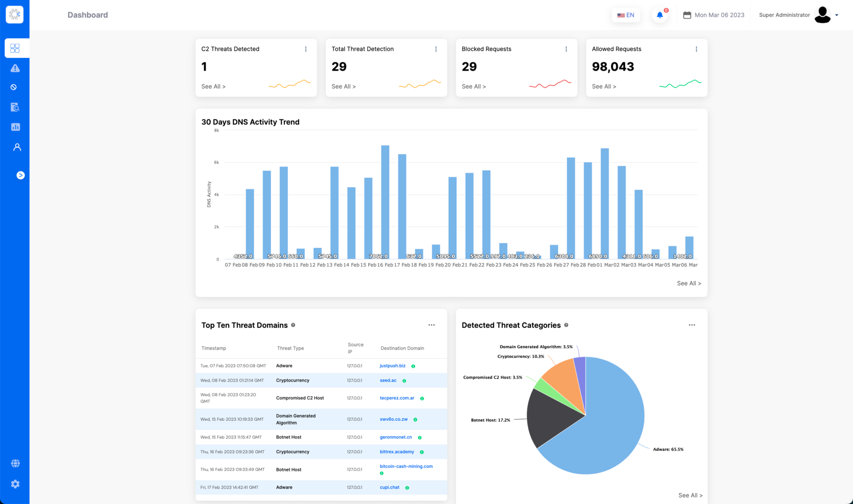853x504 pixels.
Task: Open the settings gear sidebar icon
Action: point(15,484)
